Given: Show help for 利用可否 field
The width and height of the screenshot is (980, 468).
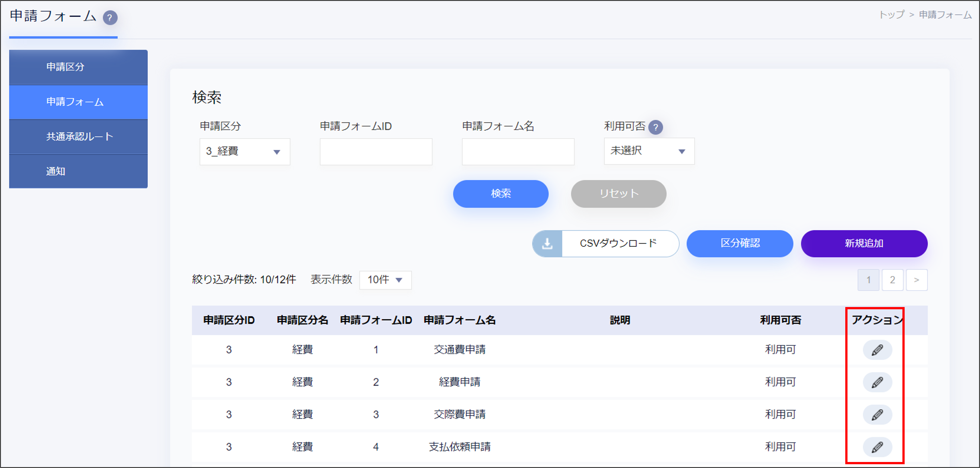Looking at the screenshot, I should 655,127.
